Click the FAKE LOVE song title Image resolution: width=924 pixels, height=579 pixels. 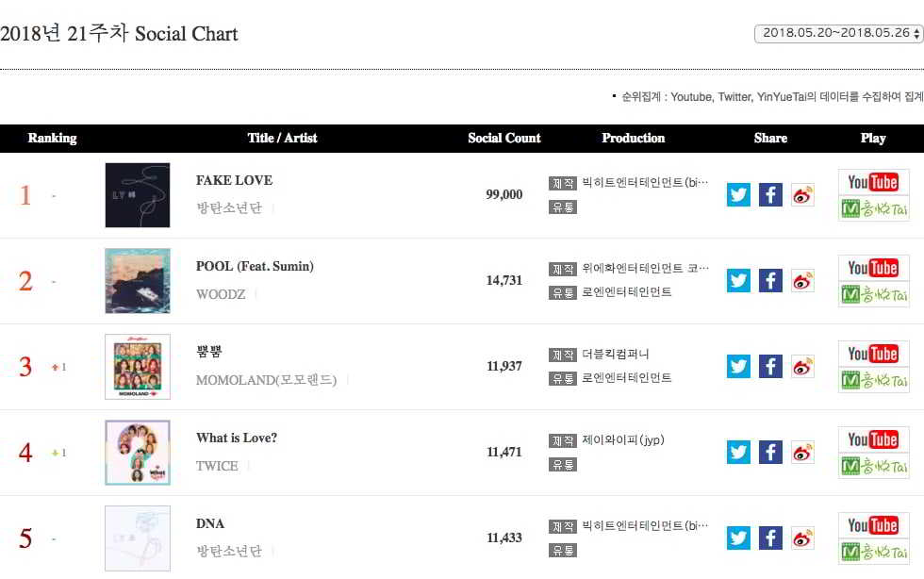[234, 180]
